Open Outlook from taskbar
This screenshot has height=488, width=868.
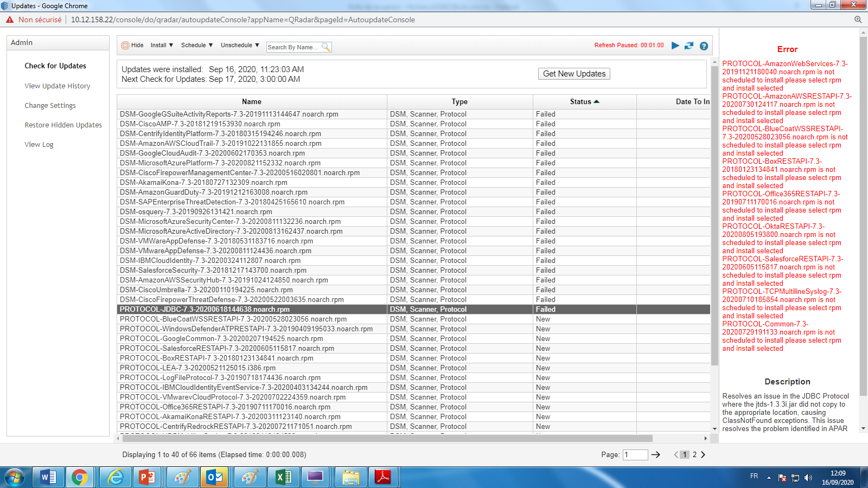[x=215, y=477]
